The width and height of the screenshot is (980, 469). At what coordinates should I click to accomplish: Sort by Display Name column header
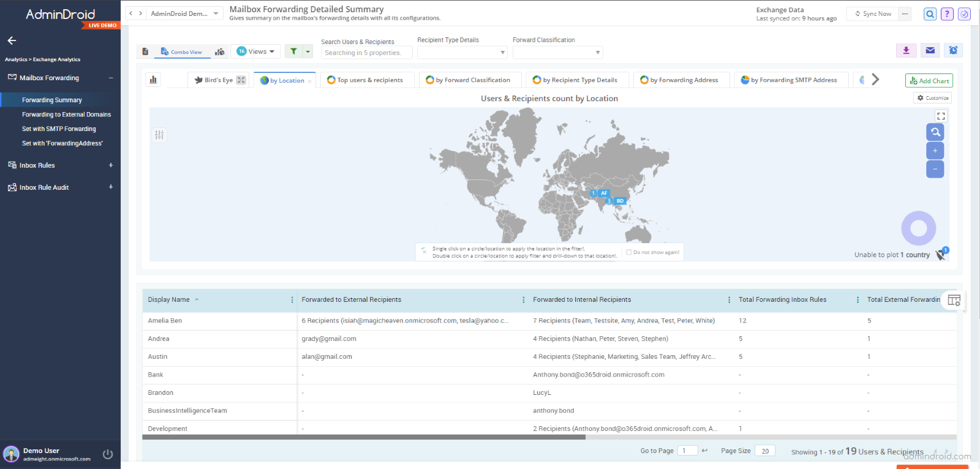[168, 300]
